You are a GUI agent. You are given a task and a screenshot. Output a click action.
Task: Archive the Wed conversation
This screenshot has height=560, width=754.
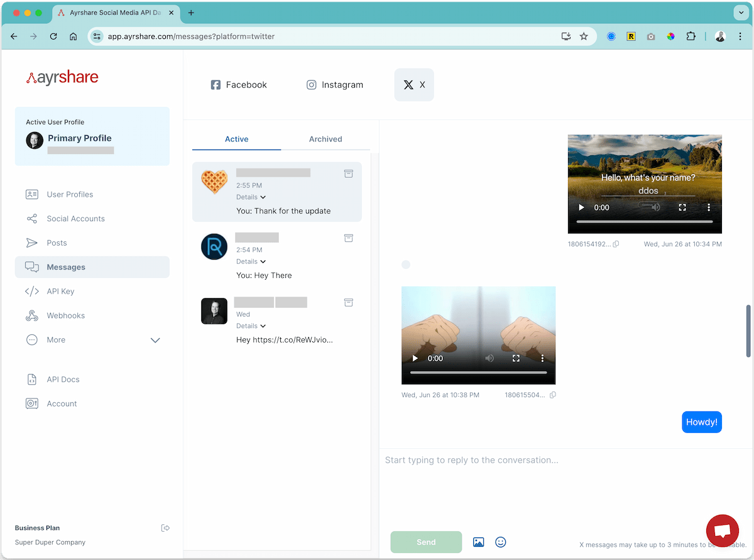coord(349,302)
